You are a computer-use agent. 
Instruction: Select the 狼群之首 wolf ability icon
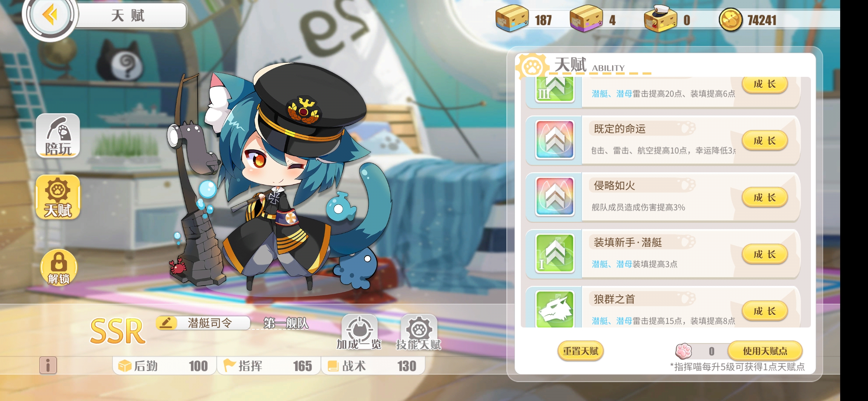(555, 309)
